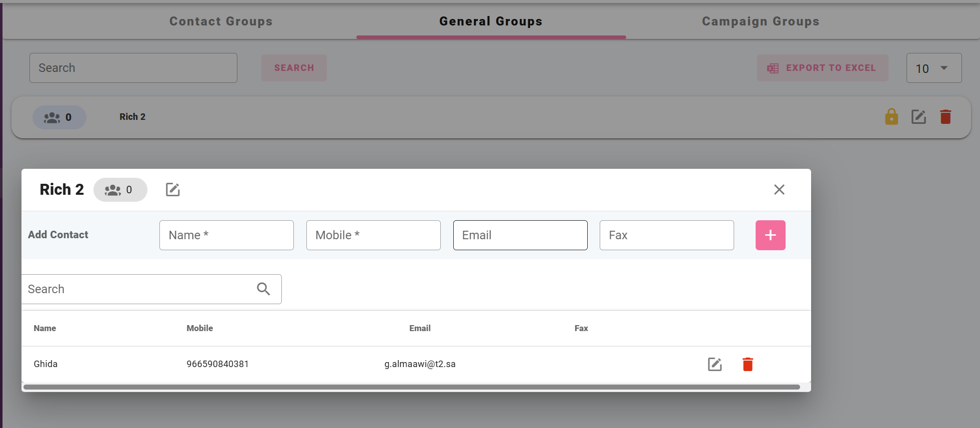Click the Email column header
This screenshot has width=980, height=428.
click(420, 328)
